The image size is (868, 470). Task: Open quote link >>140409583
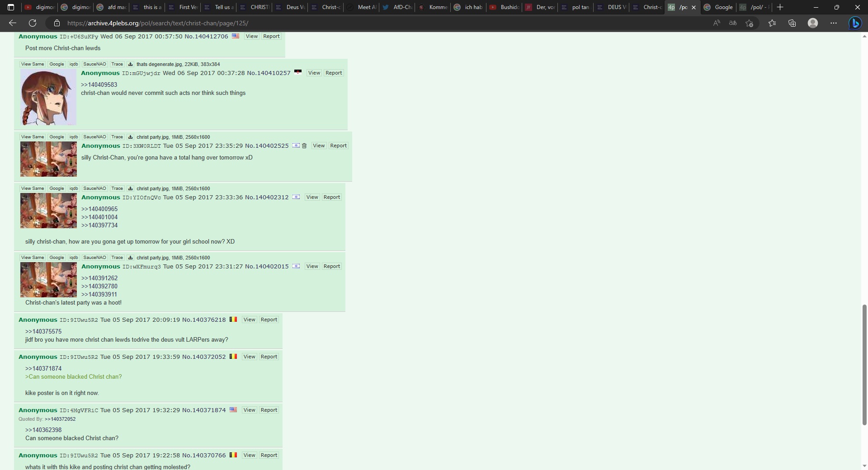[99, 85]
